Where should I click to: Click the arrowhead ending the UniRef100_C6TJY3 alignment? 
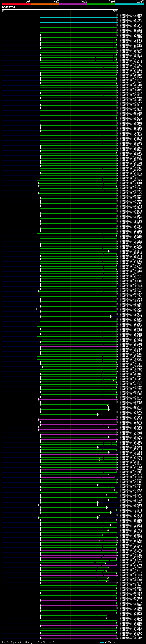click(108, 404)
